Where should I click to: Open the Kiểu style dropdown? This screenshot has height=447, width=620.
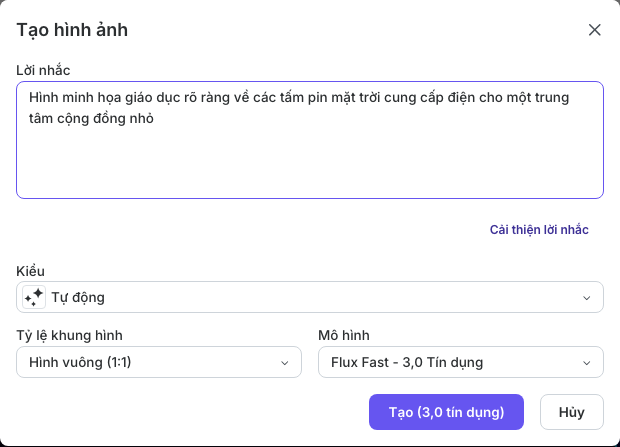pyautogui.click(x=310, y=297)
